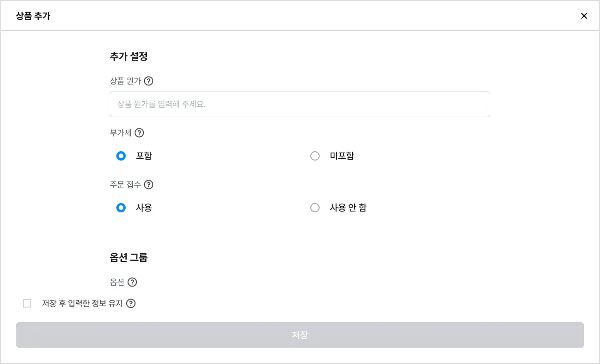
Task: Click the 상품 원가 field label text
Action: 125,81
